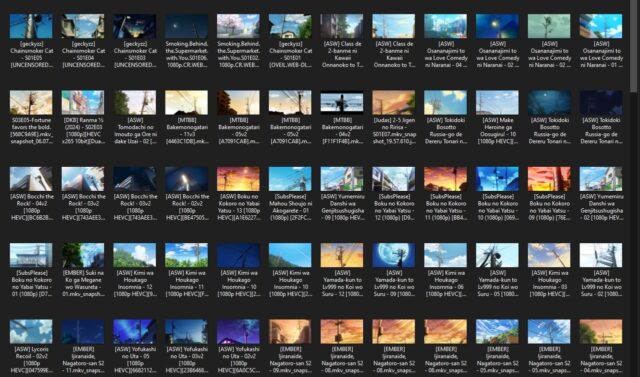Screen dimensions: 640x377
Task: Select Bocchi the Rock! 04v2 snapshot
Action: (31, 179)
